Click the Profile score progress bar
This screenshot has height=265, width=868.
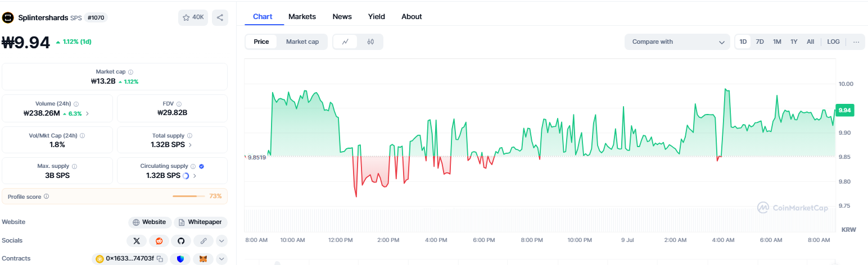click(188, 197)
